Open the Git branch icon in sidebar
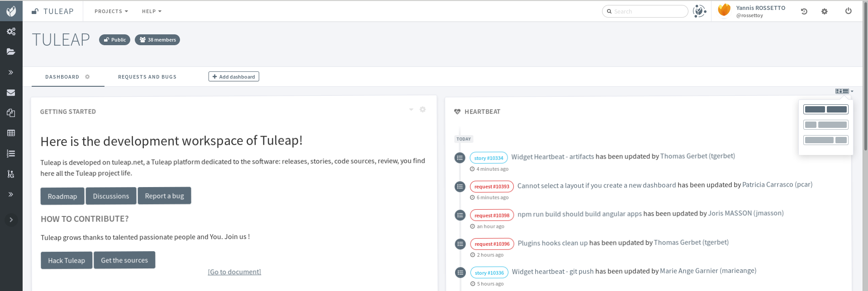 click(x=11, y=174)
